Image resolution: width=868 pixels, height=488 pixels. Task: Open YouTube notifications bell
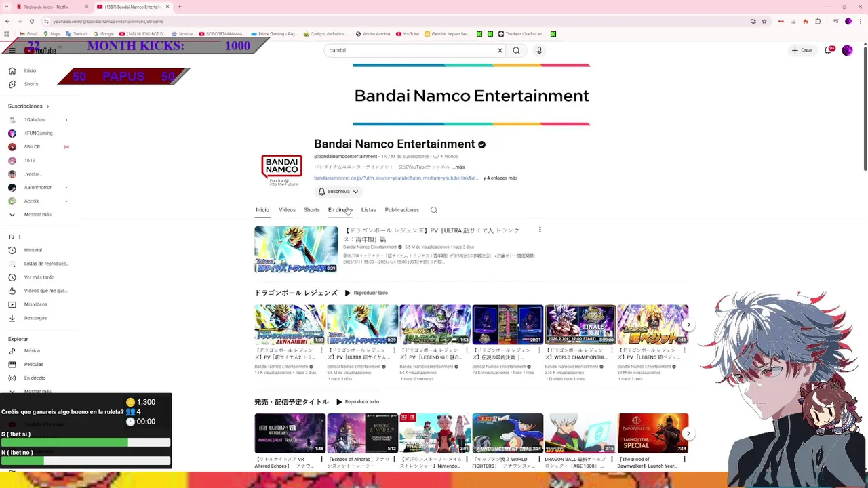tap(828, 50)
